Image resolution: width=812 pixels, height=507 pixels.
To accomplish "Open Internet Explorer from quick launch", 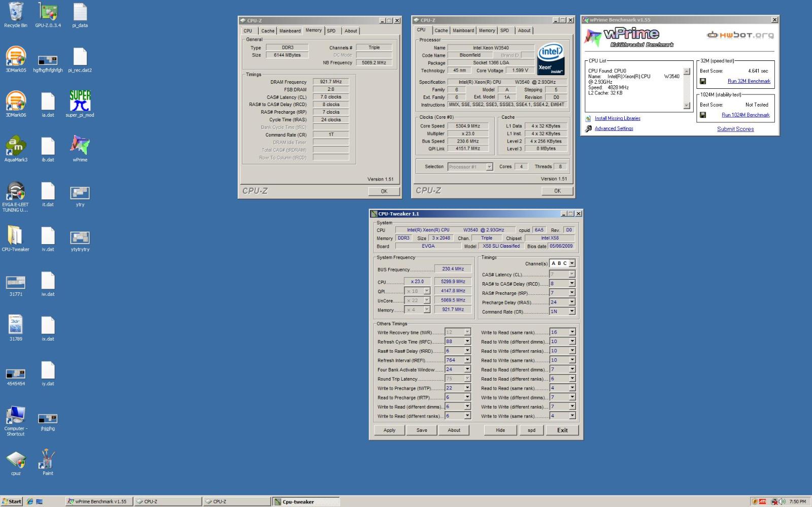I will (x=29, y=501).
